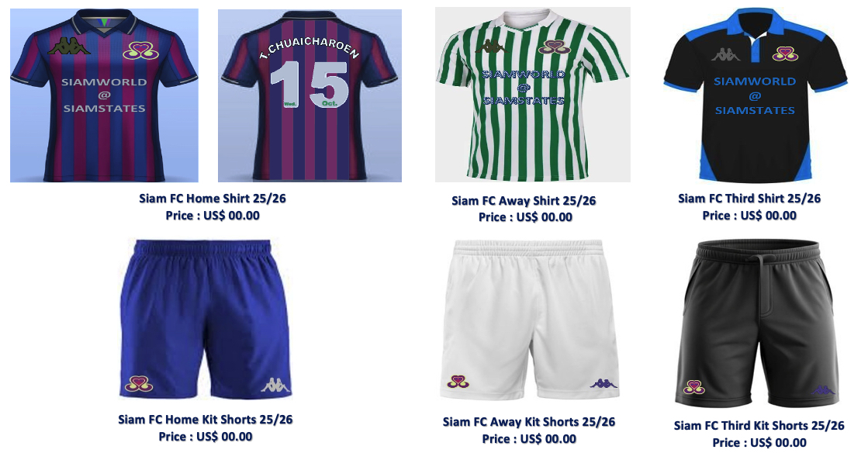This screenshot has width=868, height=460.
Task: Click the purple Kappa logo on white shorts
Action: click(604, 383)
